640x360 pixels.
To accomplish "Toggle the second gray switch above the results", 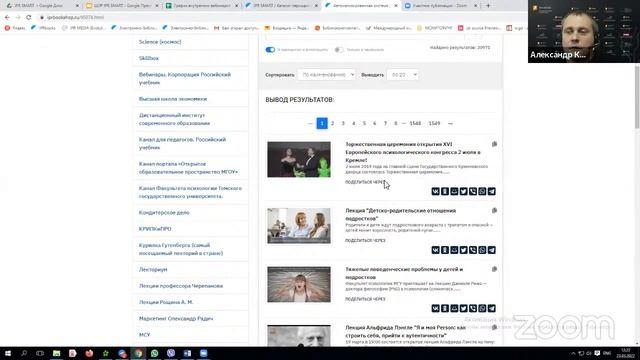I will pyautogui.click(x=339, y=50).
